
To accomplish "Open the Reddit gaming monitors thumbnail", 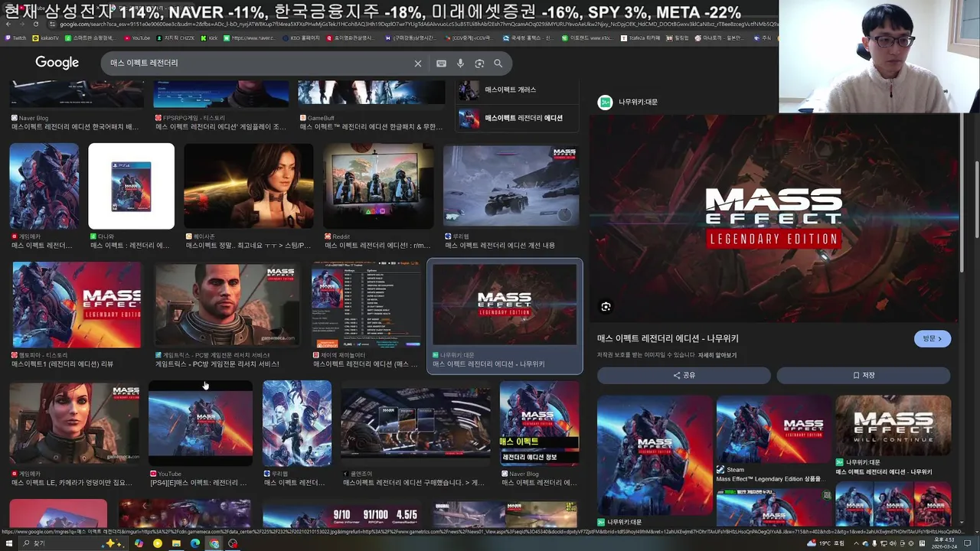I will click(x=378, y=186).
